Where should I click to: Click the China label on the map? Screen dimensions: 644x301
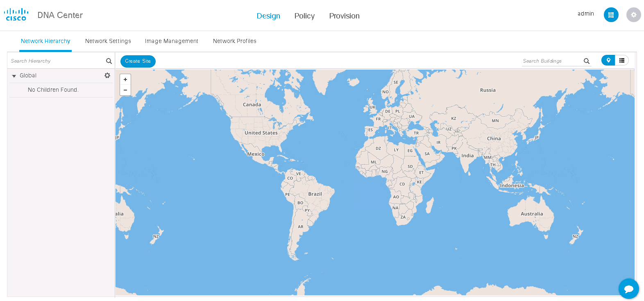494,138
